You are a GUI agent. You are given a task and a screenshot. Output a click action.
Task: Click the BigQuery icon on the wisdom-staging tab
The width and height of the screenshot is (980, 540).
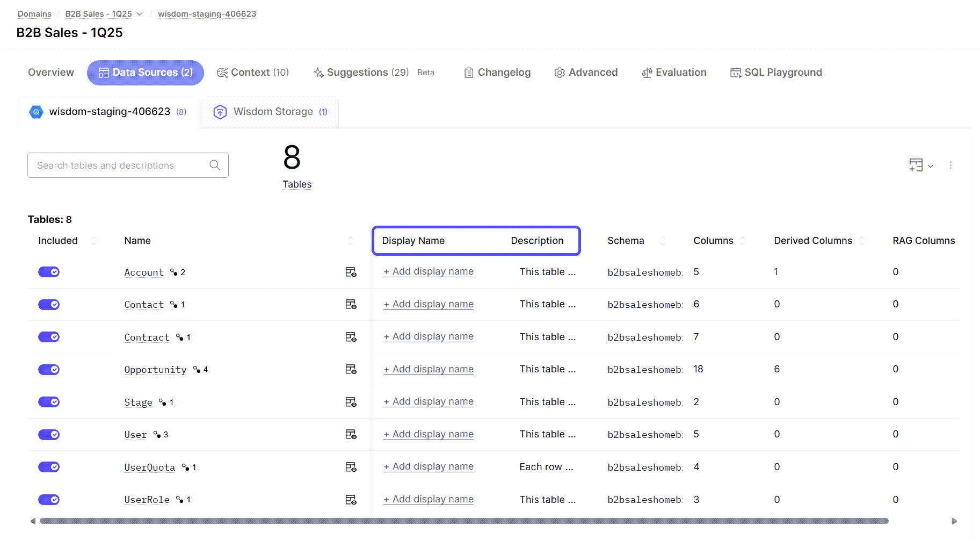coord(35,112)
